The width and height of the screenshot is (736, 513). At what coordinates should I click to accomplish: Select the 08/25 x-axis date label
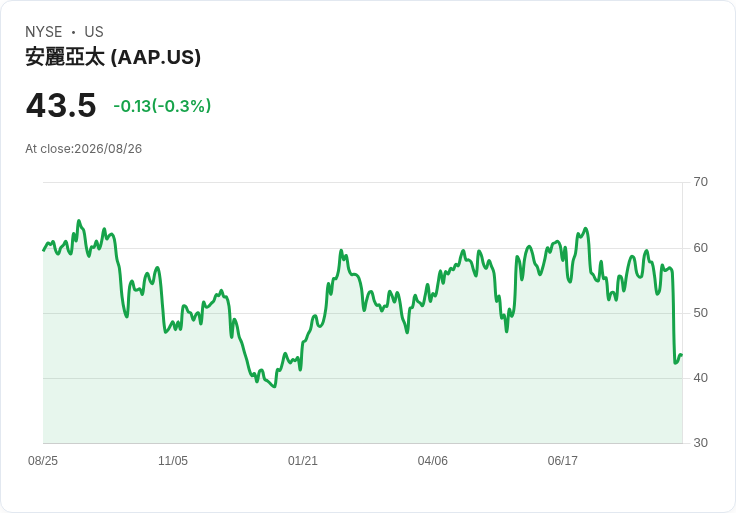pos(43,461)
